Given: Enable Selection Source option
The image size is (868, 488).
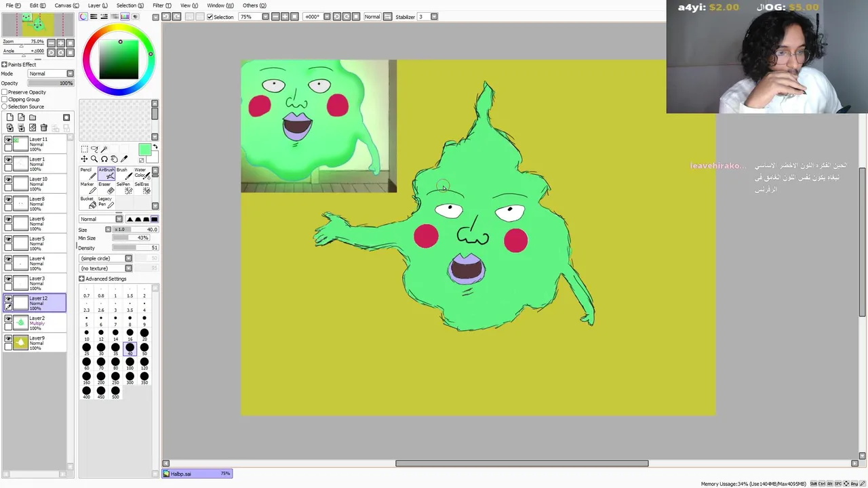Looking at the screenshot, I should coord(5,106).
